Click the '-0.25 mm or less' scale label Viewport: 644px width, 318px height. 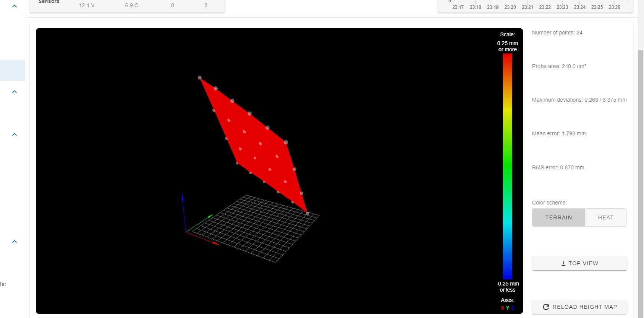click(507, 287)
